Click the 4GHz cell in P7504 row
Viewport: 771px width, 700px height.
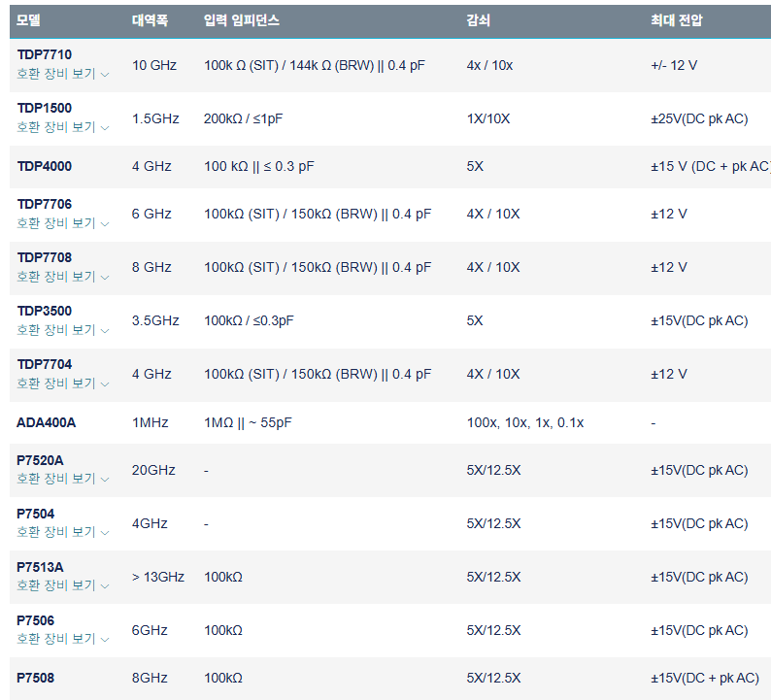pyautogui.click(x=150, y=524)
